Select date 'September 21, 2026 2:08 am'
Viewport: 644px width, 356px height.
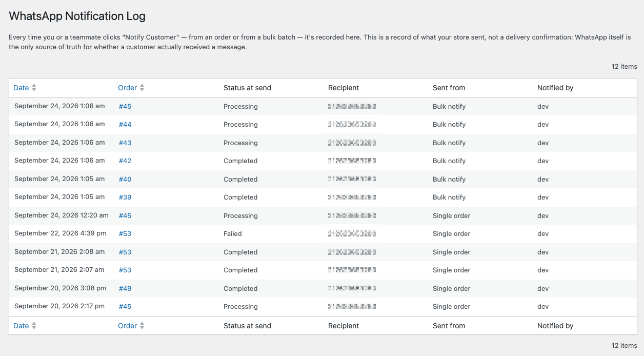pyautogui.click(x=59, y=251)
